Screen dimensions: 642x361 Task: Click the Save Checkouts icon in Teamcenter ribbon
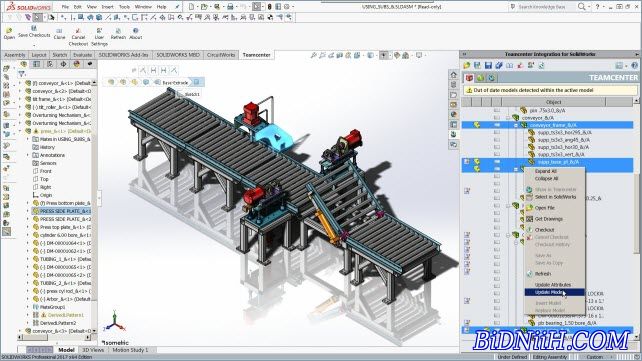pos(34,28)
